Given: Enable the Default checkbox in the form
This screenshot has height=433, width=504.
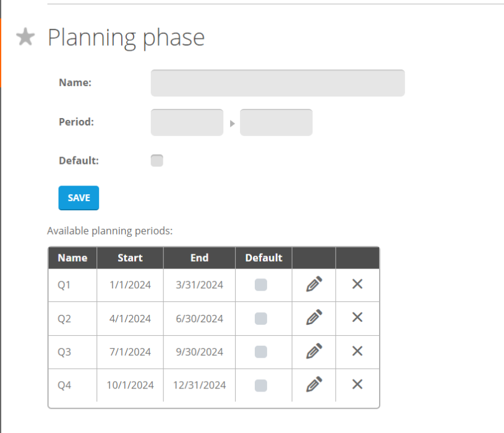Looking at the screenshot, I should 156,160.
